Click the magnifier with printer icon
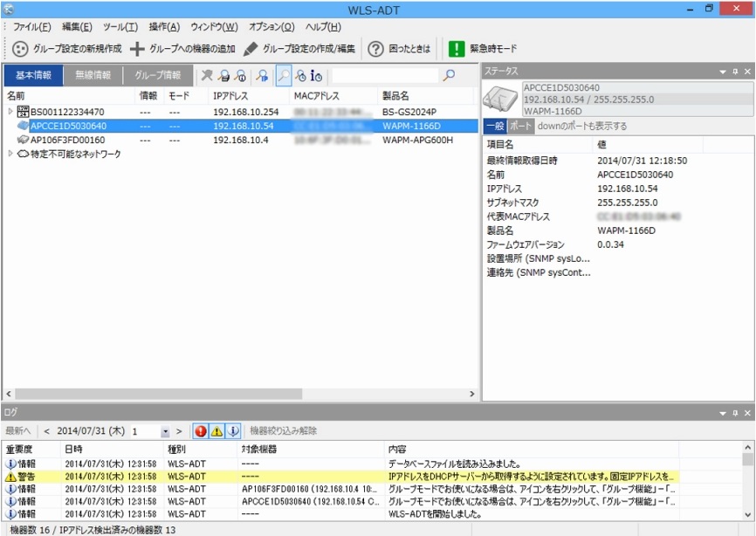 (x=223, y=75)
